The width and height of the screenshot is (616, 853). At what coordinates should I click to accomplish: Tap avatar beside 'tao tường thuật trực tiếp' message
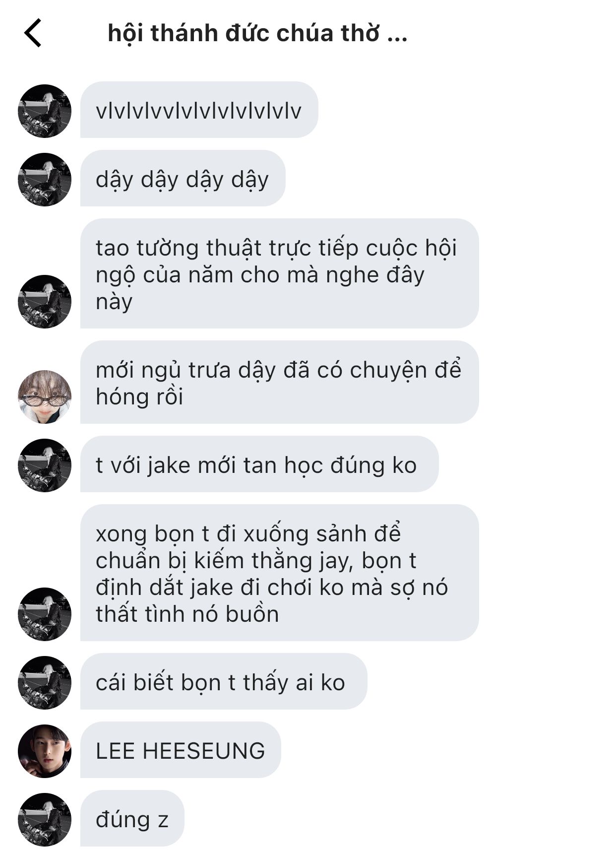coord(45,302)
